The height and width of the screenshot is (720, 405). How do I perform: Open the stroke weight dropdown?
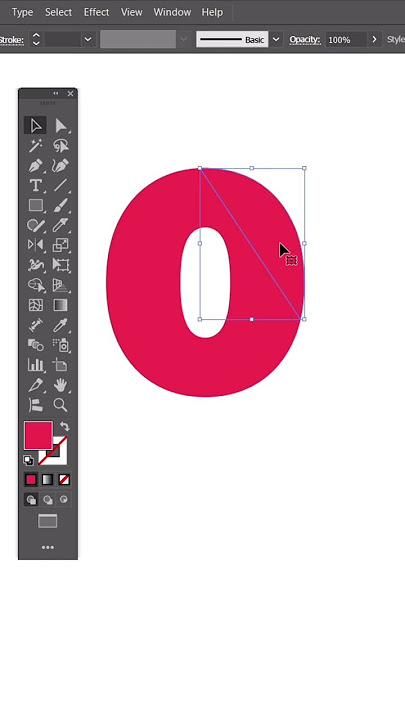tap(88, 39)
